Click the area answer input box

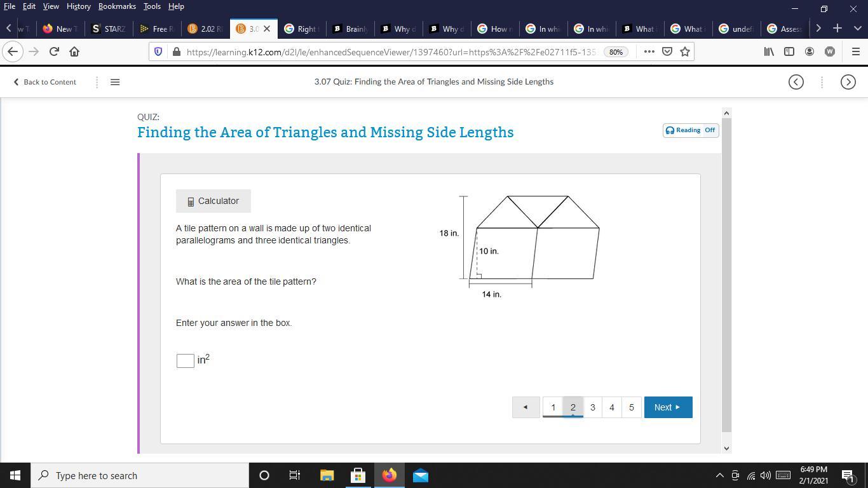(185, 360)
